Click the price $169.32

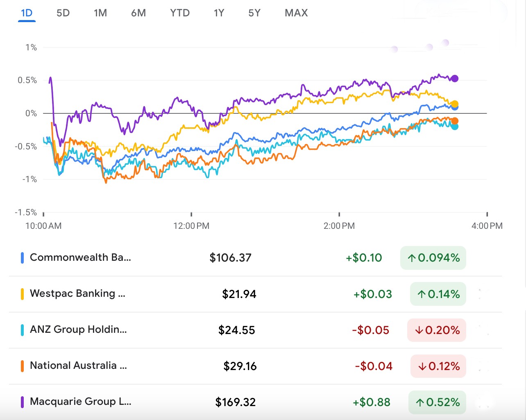236,402
